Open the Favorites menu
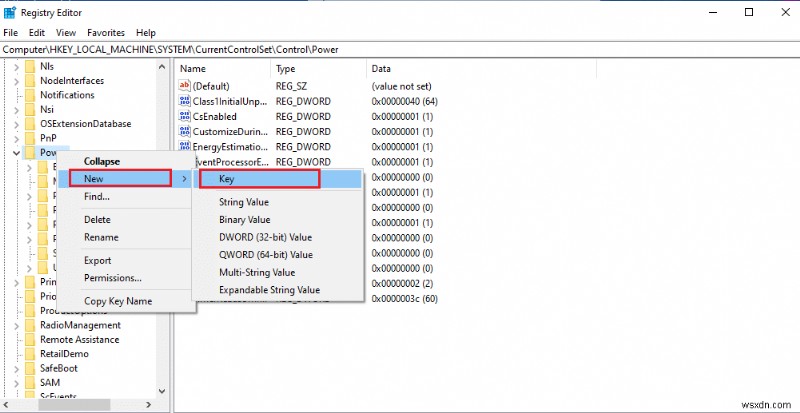Viewport: 800px width, 413px height. pos(106,33)
